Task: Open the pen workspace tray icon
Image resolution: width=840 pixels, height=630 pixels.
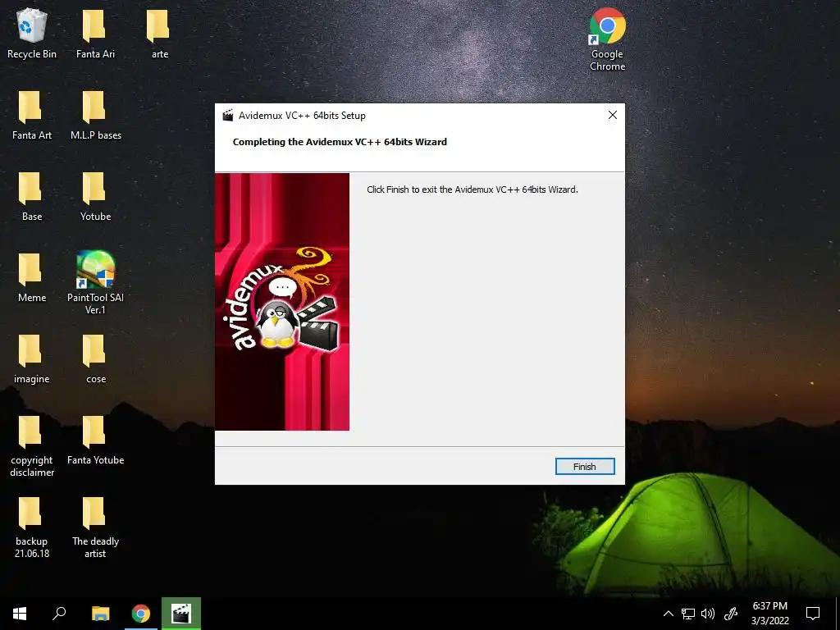Action: pyautogui.click(x=731, y=614)
